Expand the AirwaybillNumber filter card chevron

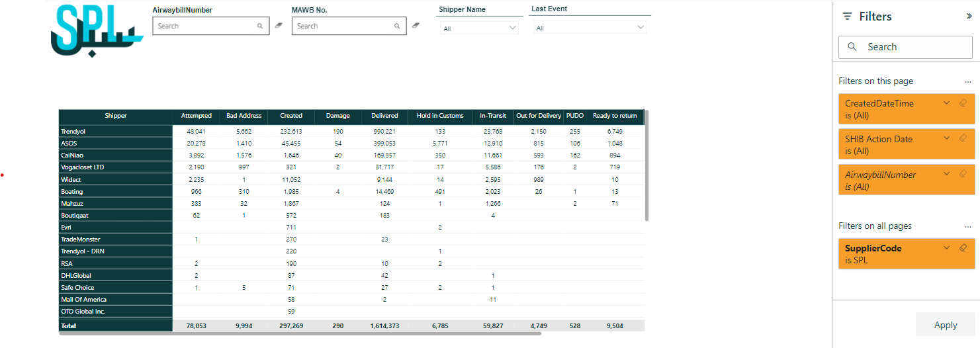click(947, 175)
